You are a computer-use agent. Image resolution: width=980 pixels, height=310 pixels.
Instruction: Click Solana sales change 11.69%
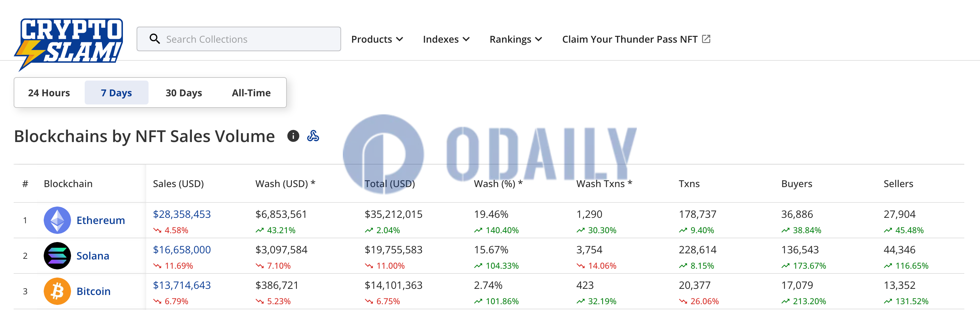point(173,266)
